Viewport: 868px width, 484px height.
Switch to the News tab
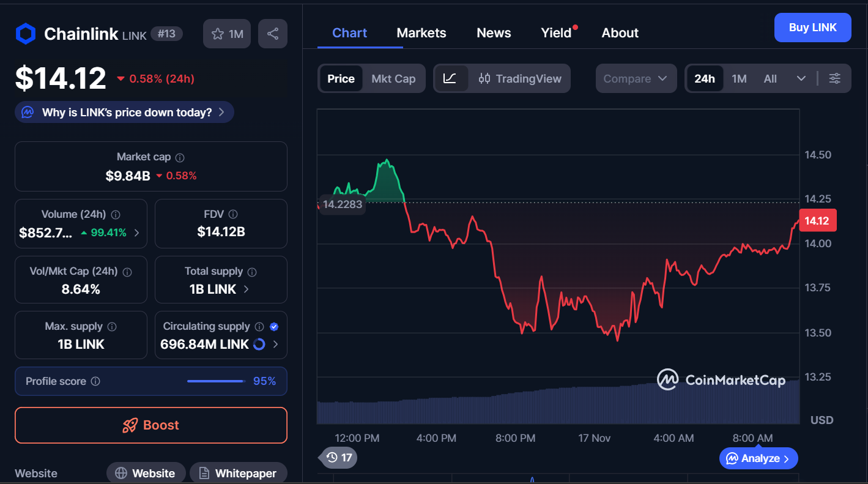tap(494, 33)
